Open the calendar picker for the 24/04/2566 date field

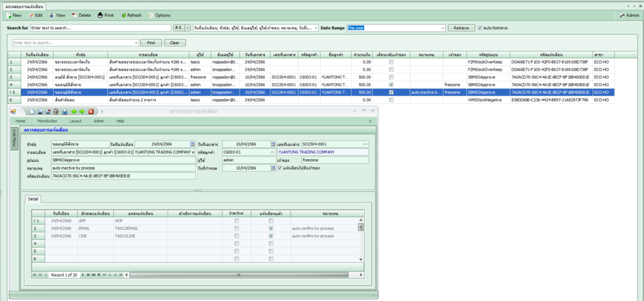coord(192,144)
